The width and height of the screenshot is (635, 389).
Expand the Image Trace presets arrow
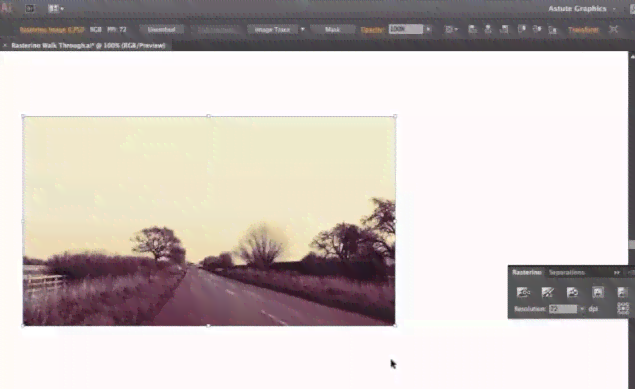coord(303,30)
